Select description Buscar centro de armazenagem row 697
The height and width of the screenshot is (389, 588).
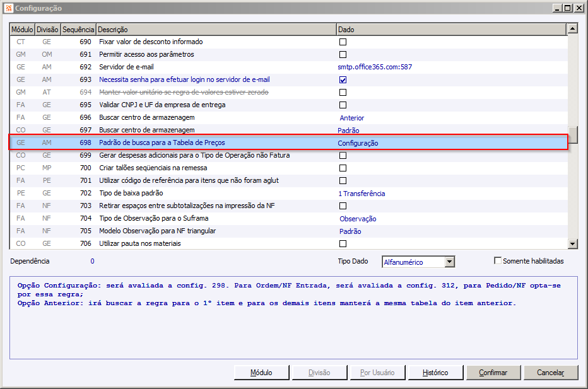[146, 130]
